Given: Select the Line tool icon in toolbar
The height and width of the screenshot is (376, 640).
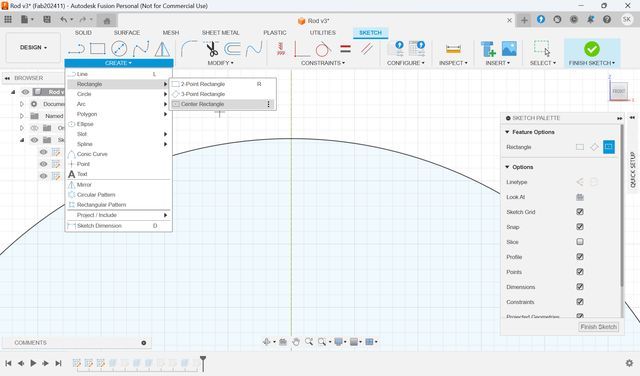Looking at the screenshot, I should pos(76,49).
